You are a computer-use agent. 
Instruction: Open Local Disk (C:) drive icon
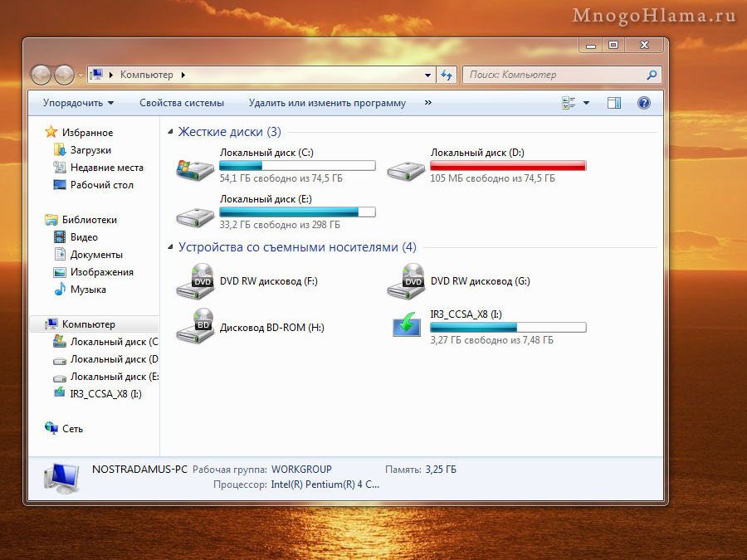tap(194, 168)
